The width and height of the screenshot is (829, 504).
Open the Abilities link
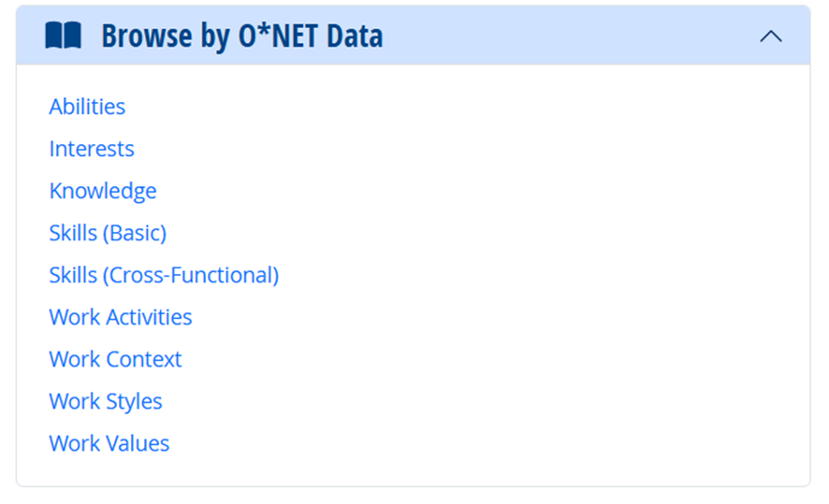[87, 107]
